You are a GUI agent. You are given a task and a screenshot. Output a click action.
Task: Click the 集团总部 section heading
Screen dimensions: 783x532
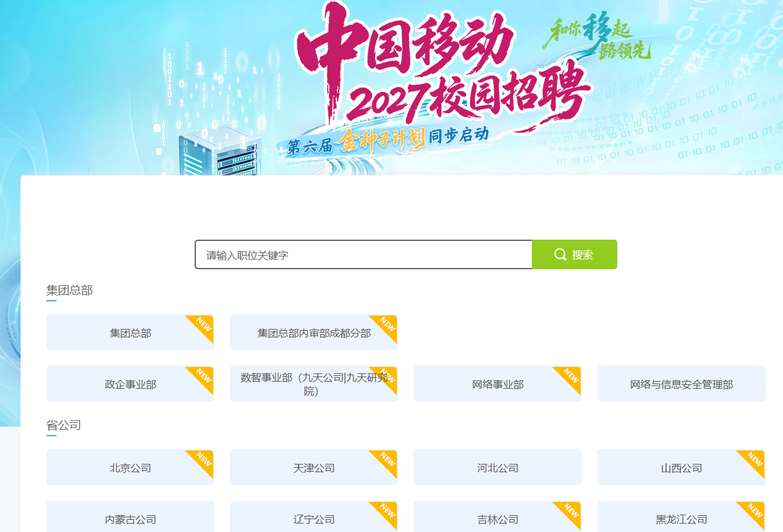coord(69,290)
